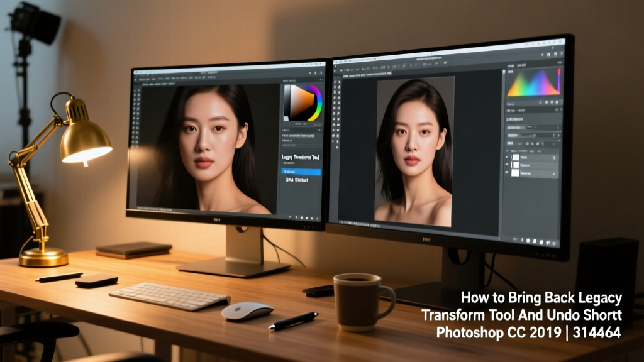Select the blue highlighted row in left monitor panel
Image resolution: width=644 pixels, height=362 pixels.
point(301,172)
